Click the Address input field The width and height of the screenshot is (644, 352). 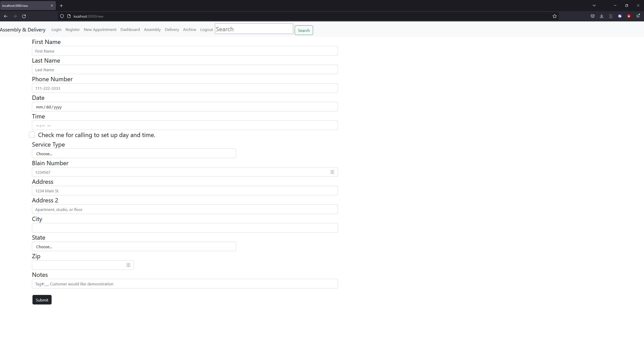click(185, 191)
